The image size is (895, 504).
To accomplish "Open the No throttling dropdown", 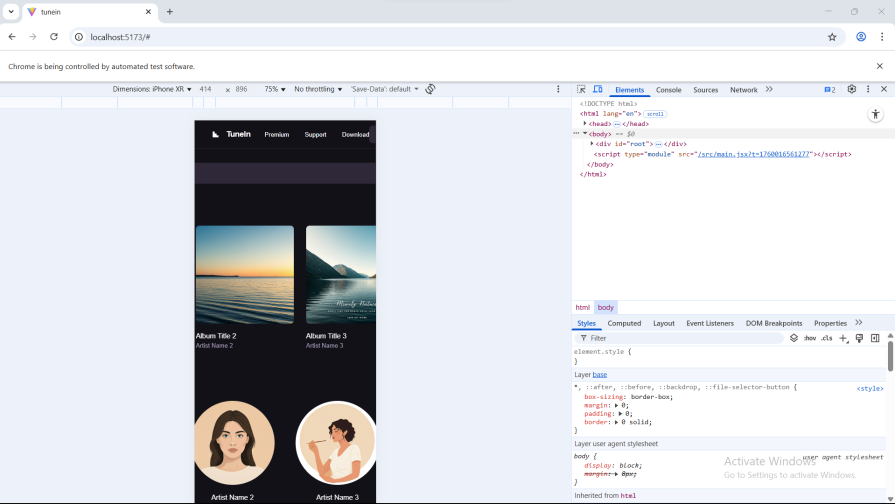I will pyautogui.click(x=318, y=89).
